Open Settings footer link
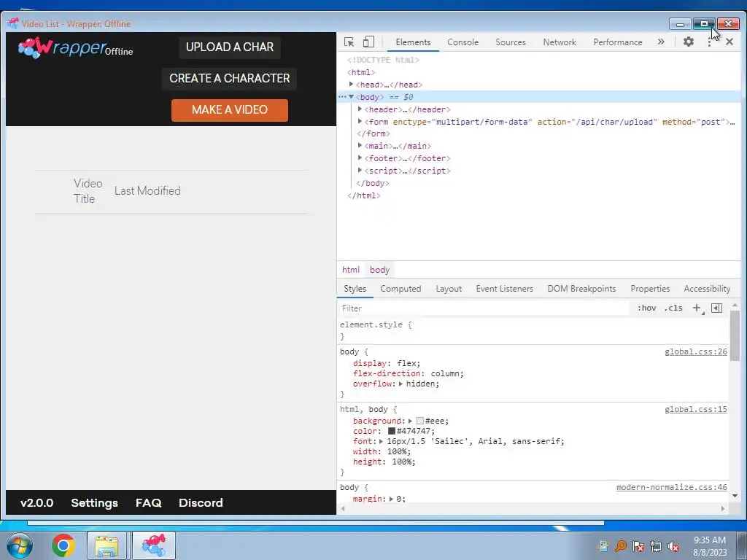Screen dimensions: 747x560 point(94,503)
